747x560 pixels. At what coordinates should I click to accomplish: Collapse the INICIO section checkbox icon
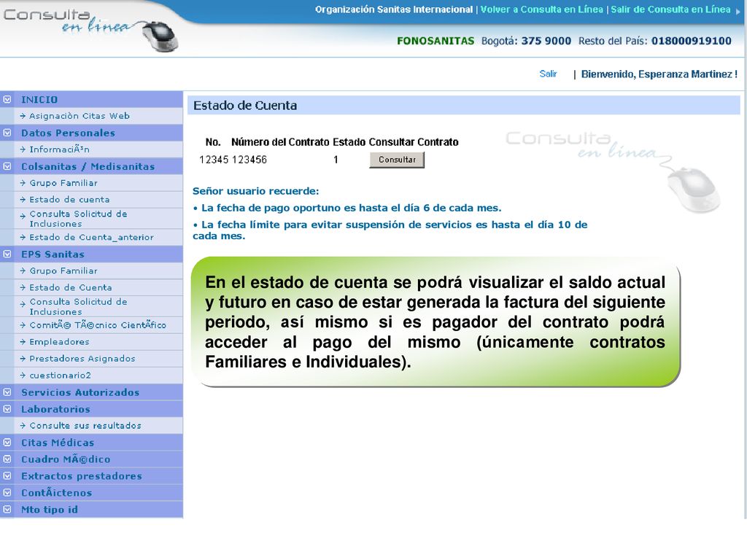click(7, 99)
